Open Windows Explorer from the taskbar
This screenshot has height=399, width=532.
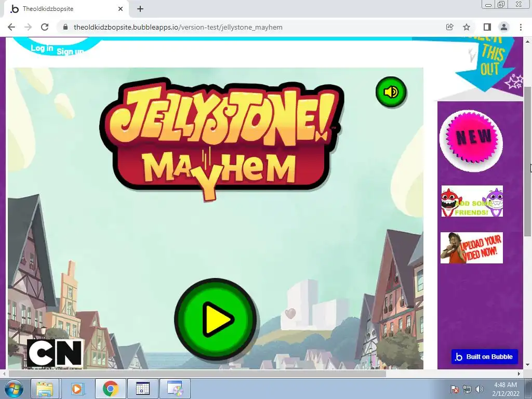click(45, 389)
